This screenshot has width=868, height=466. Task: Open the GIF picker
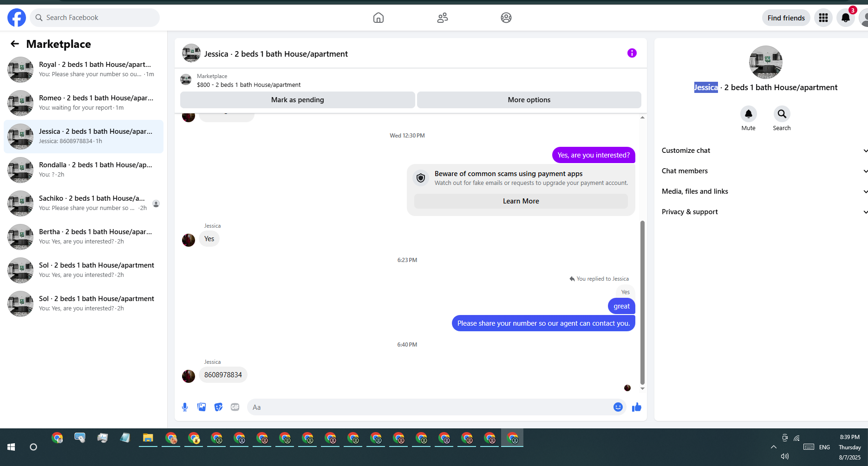(235, 407)
